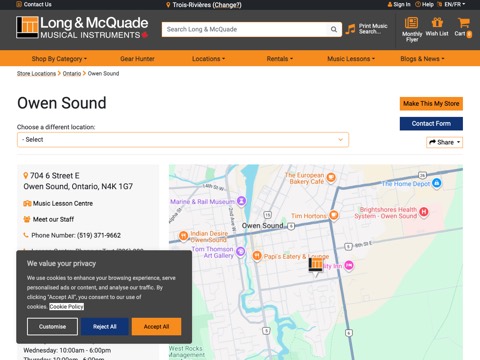Click Customise cookies button
The image size is (480, 360).
point(52,326)
